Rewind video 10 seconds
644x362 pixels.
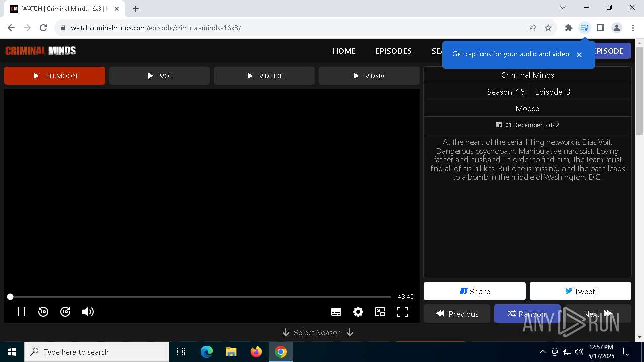click(43, 312)
